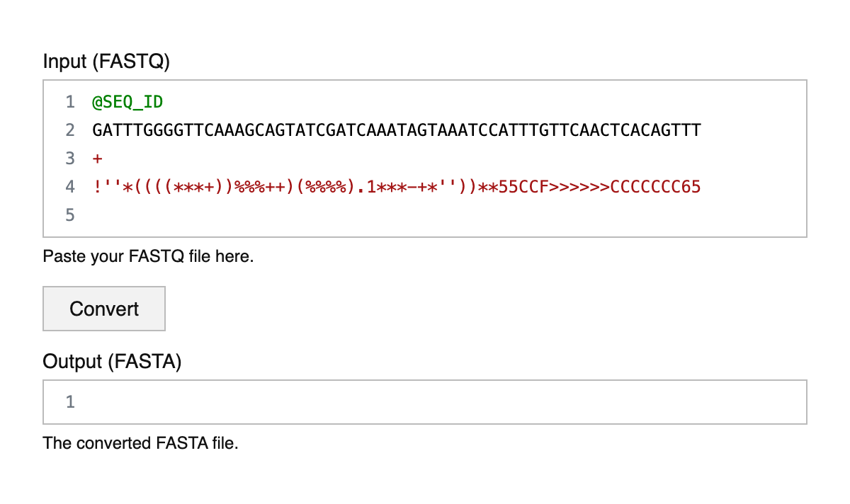Click the beginning of the quality string line

pyautogui.click(x=94, y=187)
